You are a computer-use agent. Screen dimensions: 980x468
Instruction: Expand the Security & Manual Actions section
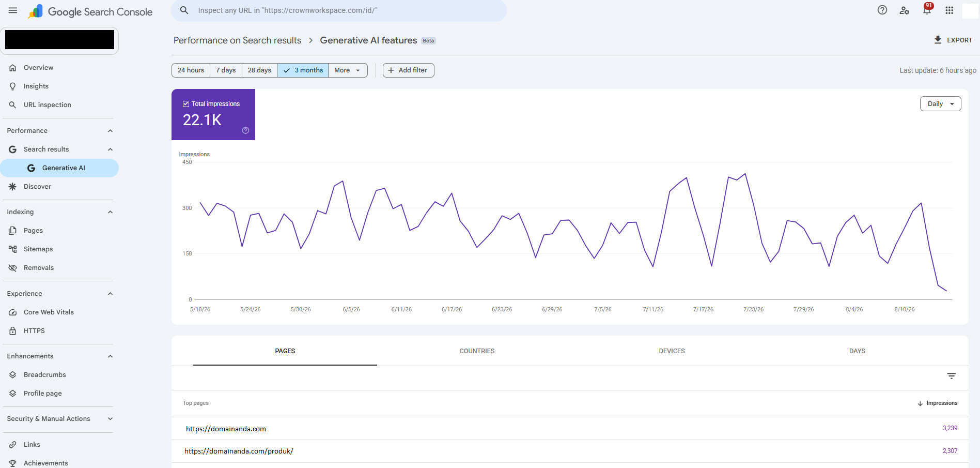(x=110, y=419)
